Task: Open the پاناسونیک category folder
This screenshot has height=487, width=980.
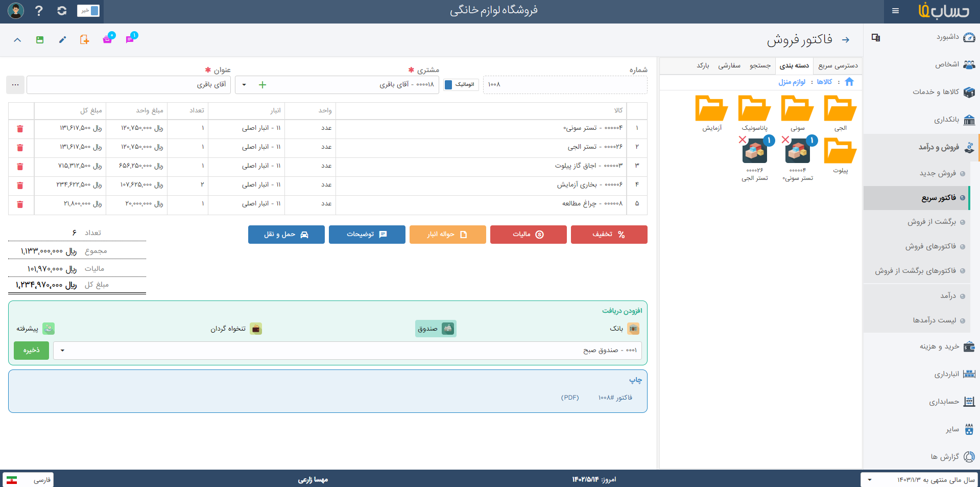Action: coord(754,113)
